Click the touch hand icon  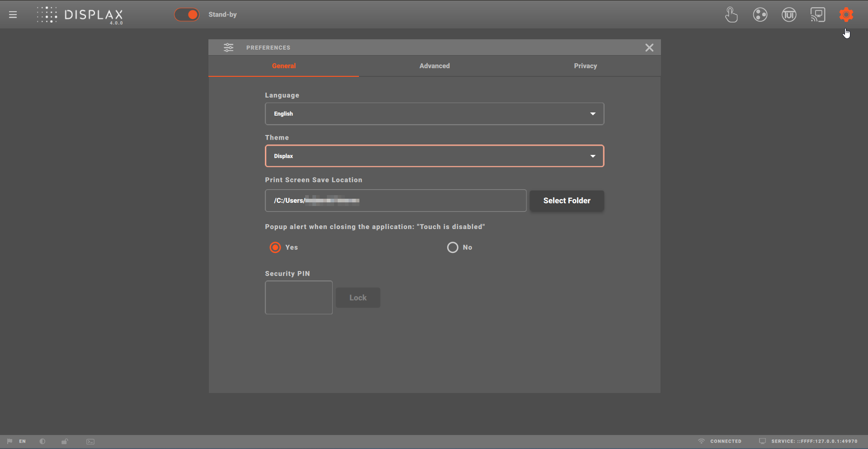pos(731,14)
